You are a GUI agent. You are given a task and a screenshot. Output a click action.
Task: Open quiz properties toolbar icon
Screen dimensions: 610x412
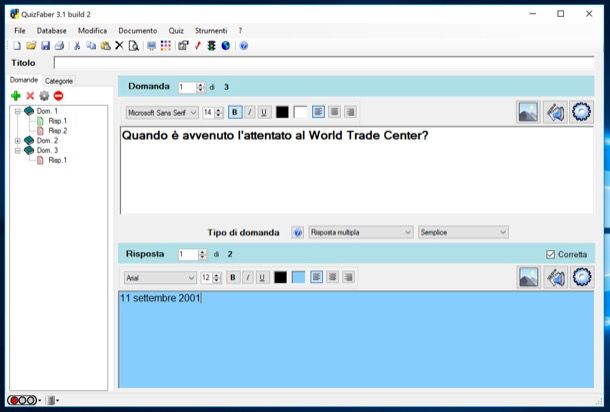tap(183, 46)
